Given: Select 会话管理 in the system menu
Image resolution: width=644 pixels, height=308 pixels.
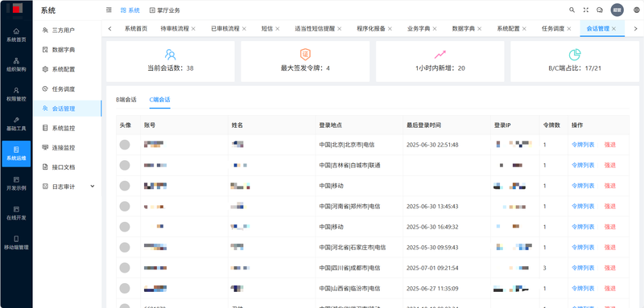Looking at the screenshot, I should click(x=68, y=109).
